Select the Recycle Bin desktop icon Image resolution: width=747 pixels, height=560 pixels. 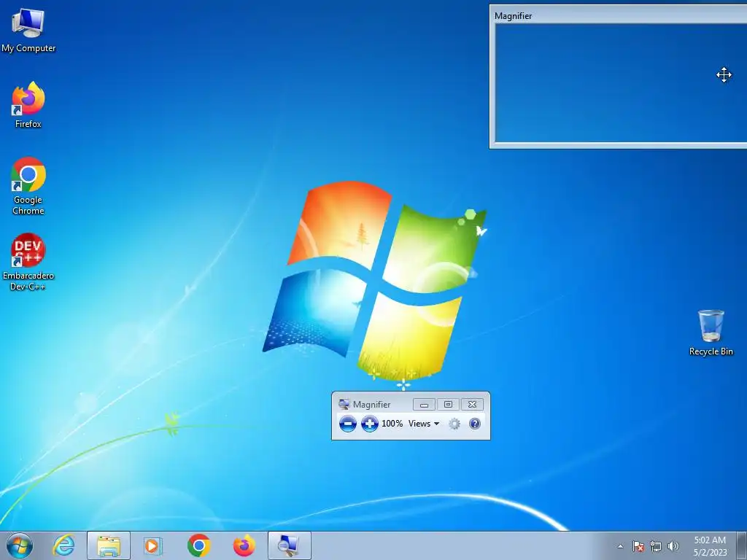(x=711, y=332)
